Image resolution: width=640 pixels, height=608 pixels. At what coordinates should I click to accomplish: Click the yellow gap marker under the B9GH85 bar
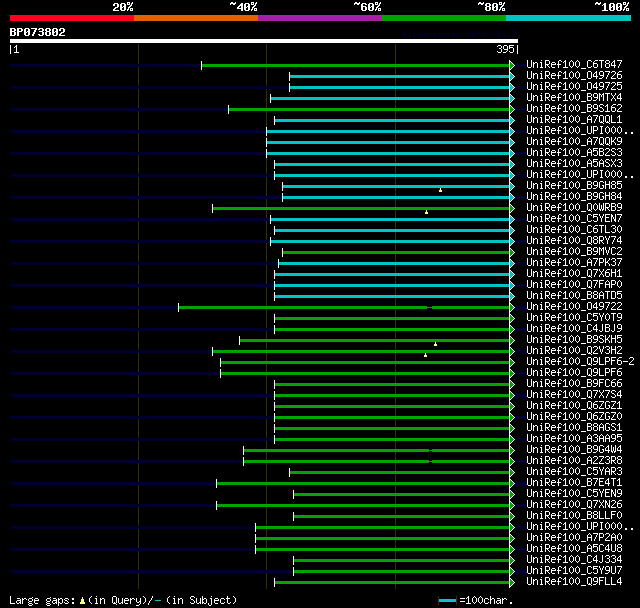[x=440, y=190]
